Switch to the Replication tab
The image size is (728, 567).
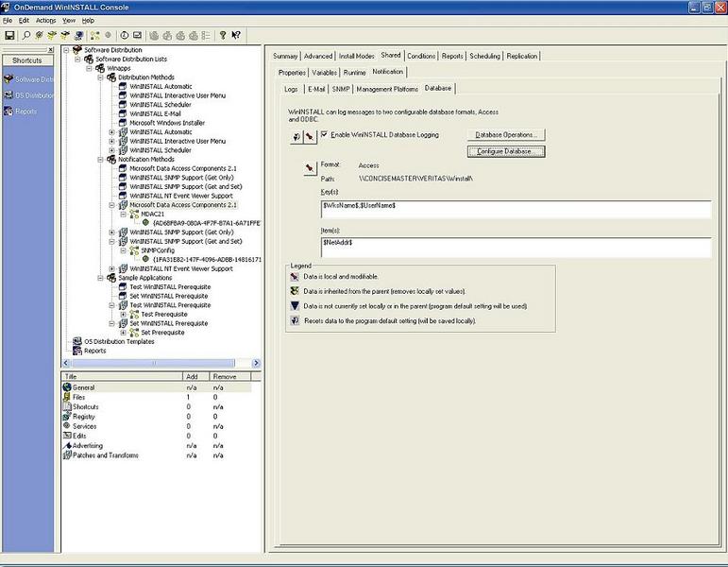522,56
